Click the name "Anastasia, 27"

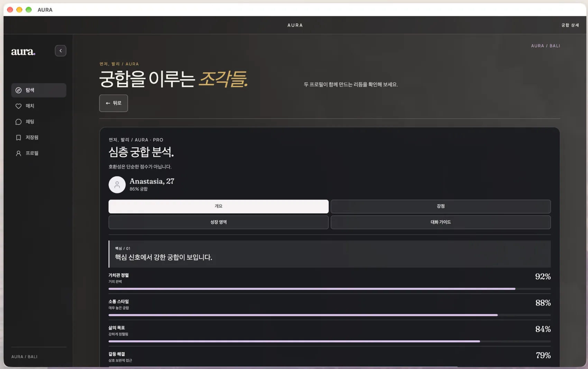tap(152, 181)
